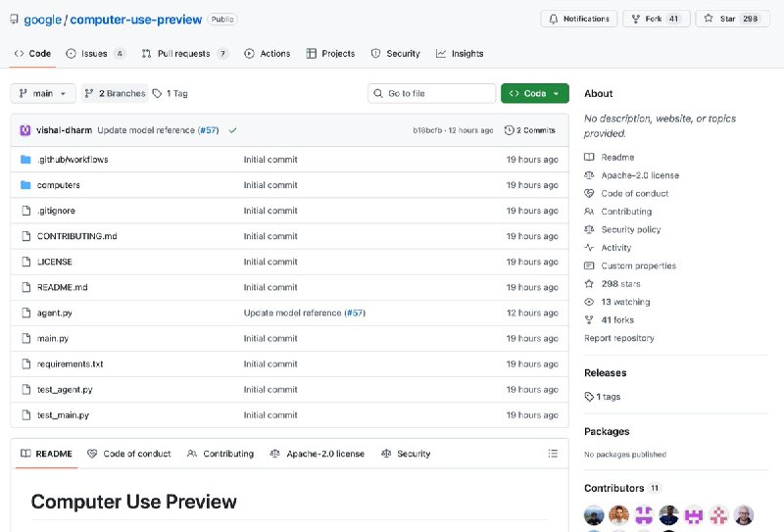The width and height of the screenshot is (784, 532).
Task: Open 1 tags link under Releases
Action: point(603,397)
